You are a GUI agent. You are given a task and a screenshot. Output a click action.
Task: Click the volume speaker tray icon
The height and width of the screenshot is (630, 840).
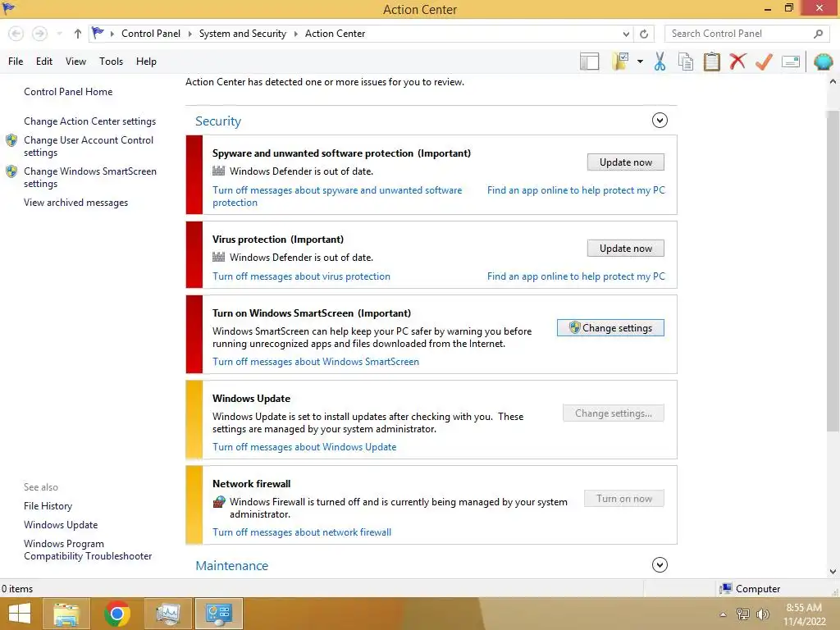[762, 614]
